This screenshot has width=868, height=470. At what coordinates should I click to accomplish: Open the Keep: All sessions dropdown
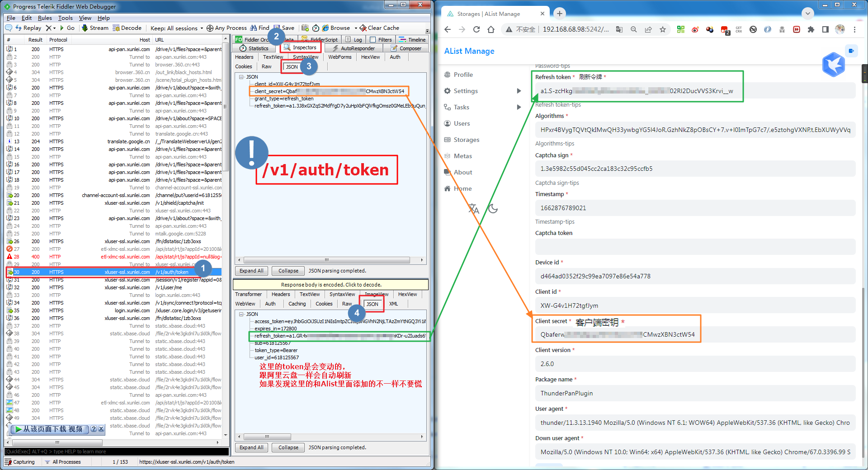[x=176, y=28]
